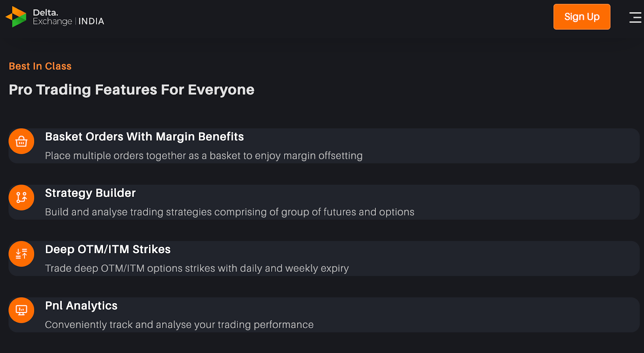Open the hamburger menu icon

point(635,17)
